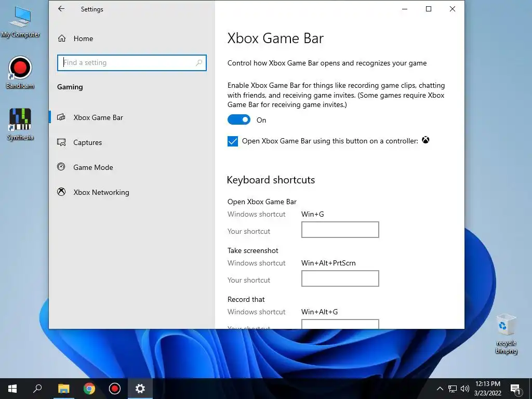Show hidden system tray icons
The image size is (532, 399).
tap(440, 389)
